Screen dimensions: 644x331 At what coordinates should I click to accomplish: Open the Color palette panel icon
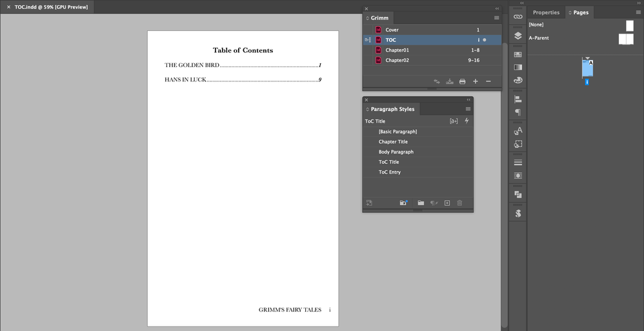518,80
